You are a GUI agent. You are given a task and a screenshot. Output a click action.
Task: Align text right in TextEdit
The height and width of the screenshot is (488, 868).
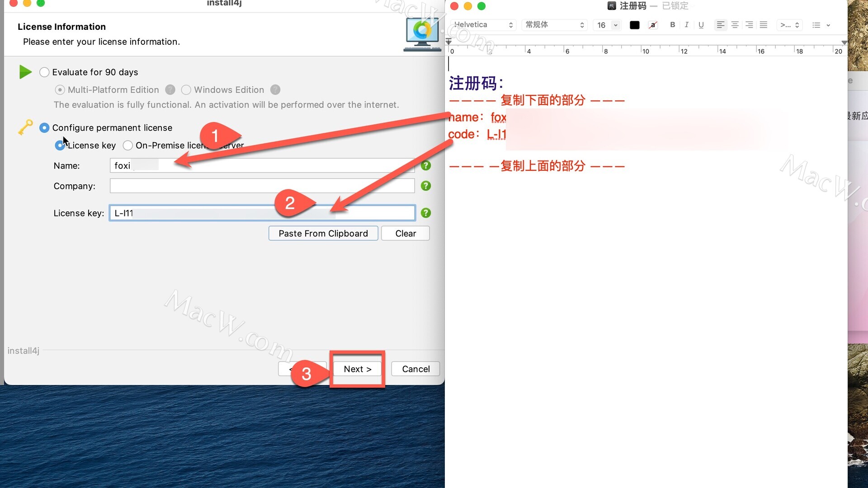(750, 25)
